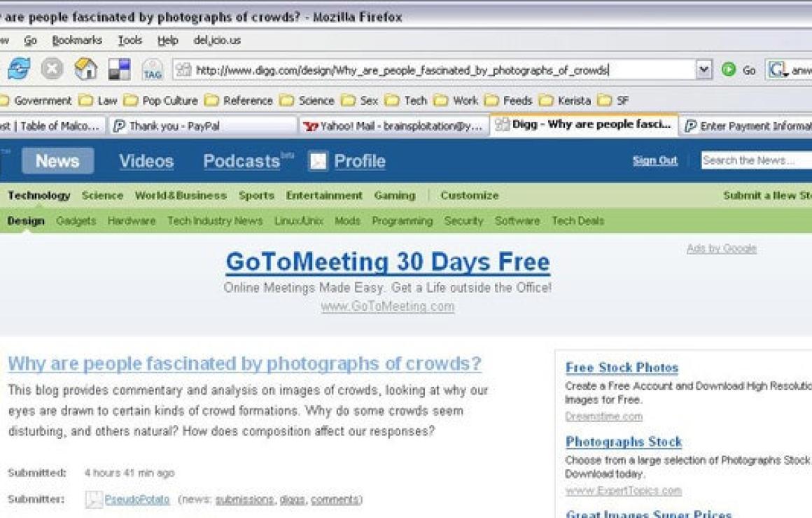Open the Home page icon
Image resolution: width=812 pixels, height=518 pixels.
(85, 69)
